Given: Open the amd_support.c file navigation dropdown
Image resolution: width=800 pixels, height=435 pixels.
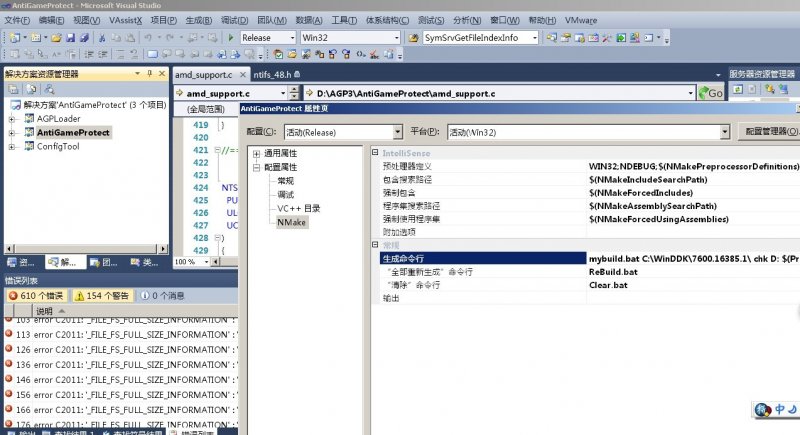Looking at the screenshot, I should coord(283,93).
